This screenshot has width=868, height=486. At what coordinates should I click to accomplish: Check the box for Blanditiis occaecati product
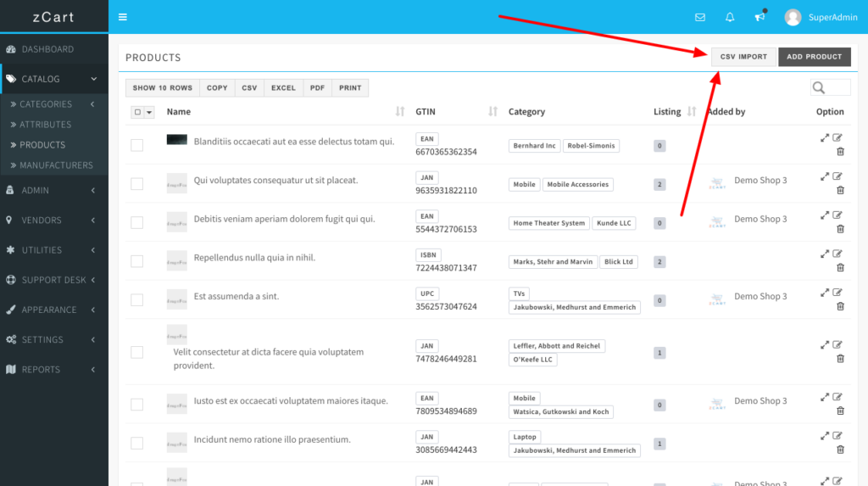point(136,145)
